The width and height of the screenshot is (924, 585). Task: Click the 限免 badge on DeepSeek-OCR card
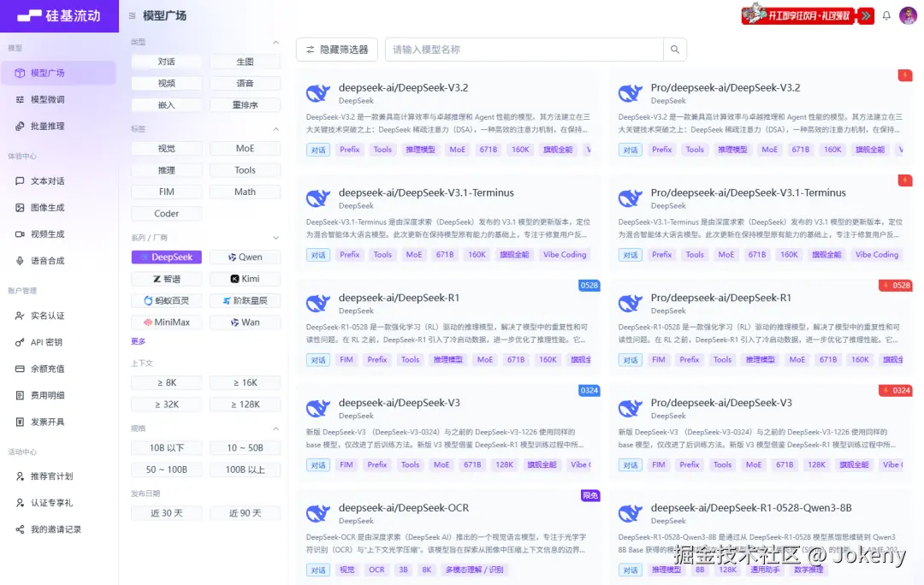(x=590, y=495)
